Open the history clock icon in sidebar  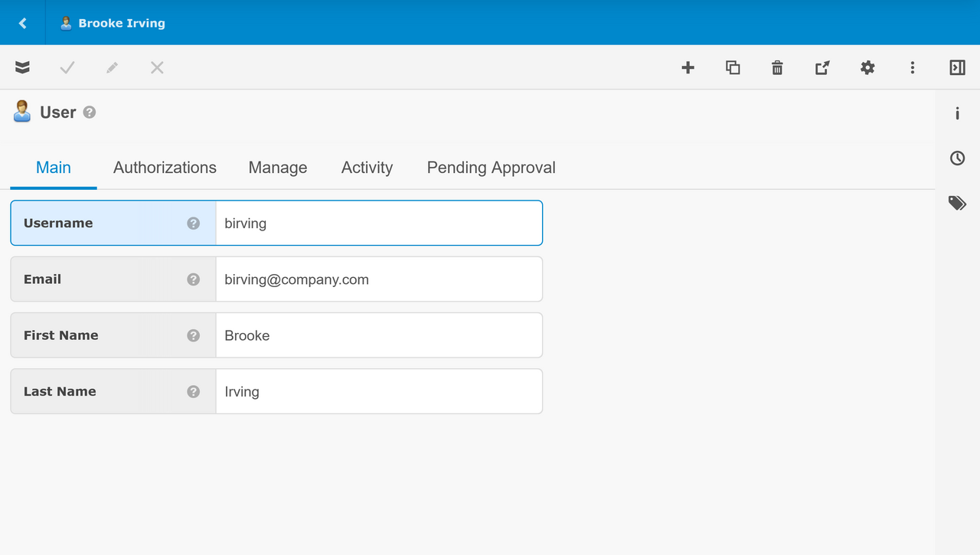pyautogui.click(x=957, y=158)
